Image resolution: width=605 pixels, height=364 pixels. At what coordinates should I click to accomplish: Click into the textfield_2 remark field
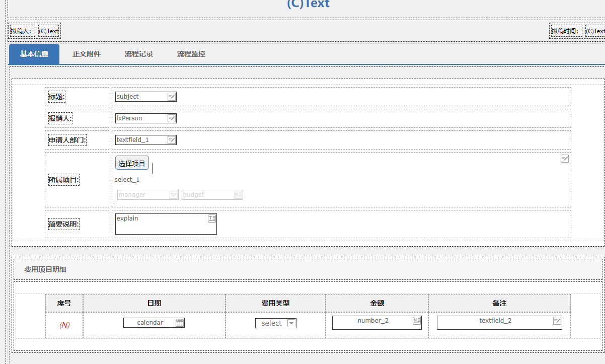pyautogui.click(x=499, y=323)
